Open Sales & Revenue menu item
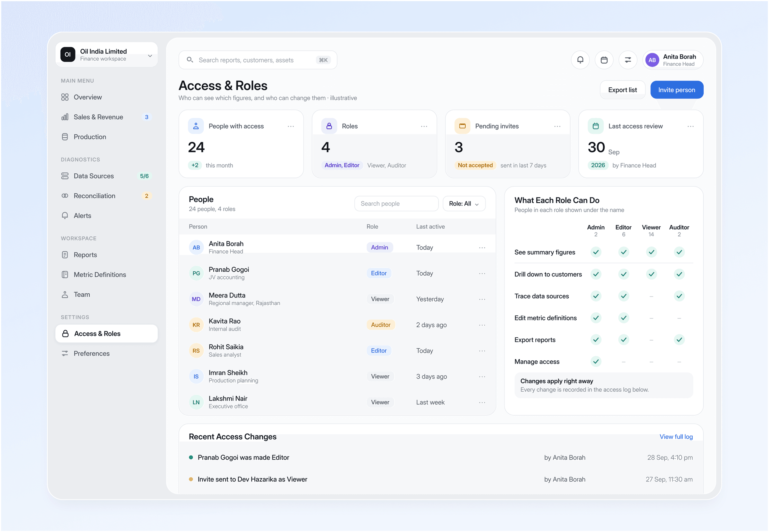 click(x=106, y=117)
